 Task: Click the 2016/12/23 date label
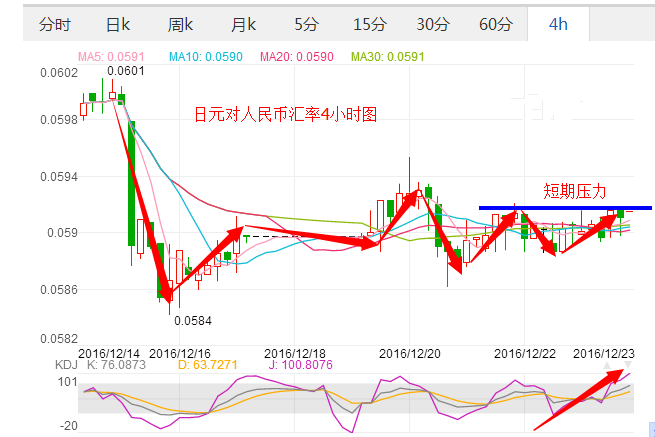point(604,353)
